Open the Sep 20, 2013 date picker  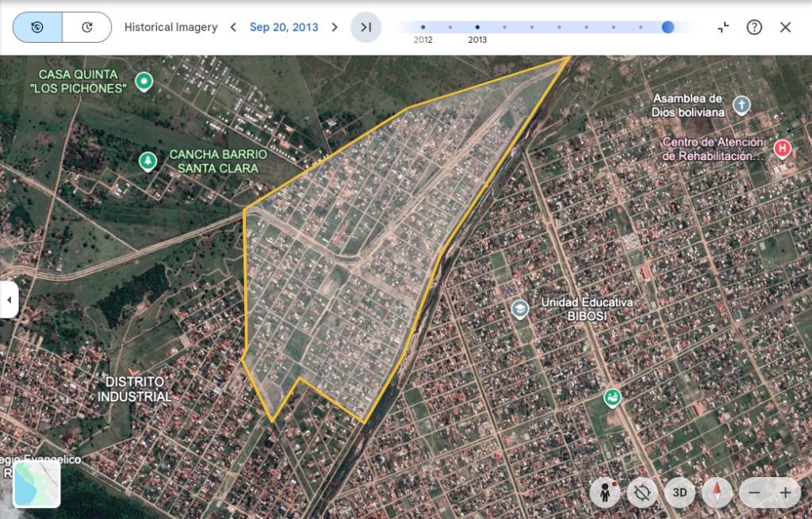284,27
